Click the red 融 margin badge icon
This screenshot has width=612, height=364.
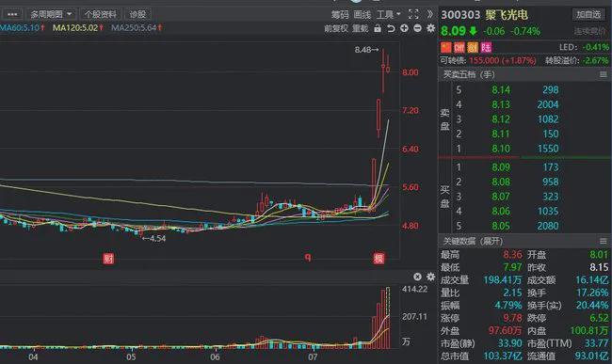459,47
